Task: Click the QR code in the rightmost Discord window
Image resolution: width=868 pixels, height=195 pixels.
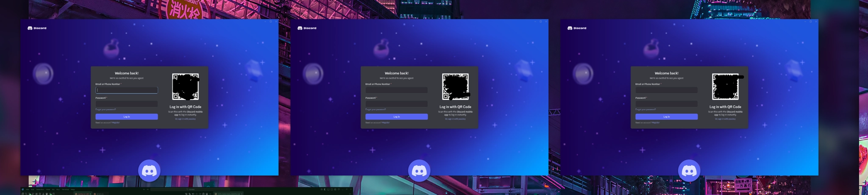Action: pyautogui.click(x=726, y=86)
